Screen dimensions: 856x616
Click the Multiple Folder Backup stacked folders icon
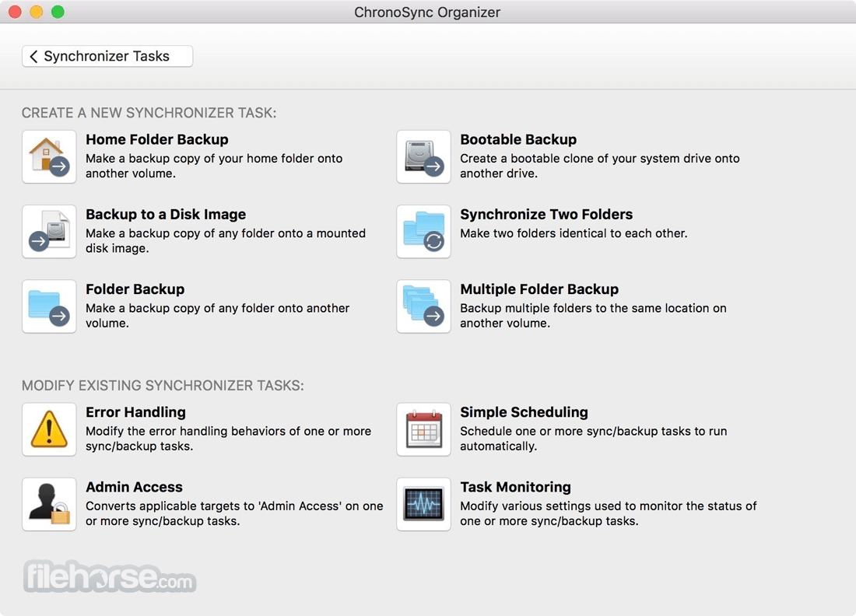pos(423,306)
